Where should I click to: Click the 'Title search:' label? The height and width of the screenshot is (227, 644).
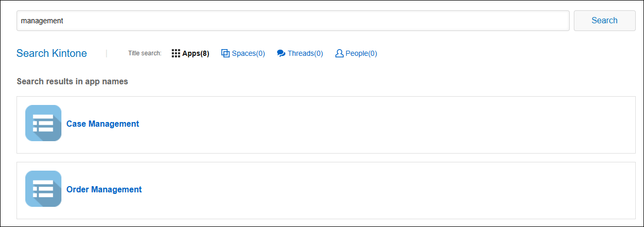tap(144, 53)
